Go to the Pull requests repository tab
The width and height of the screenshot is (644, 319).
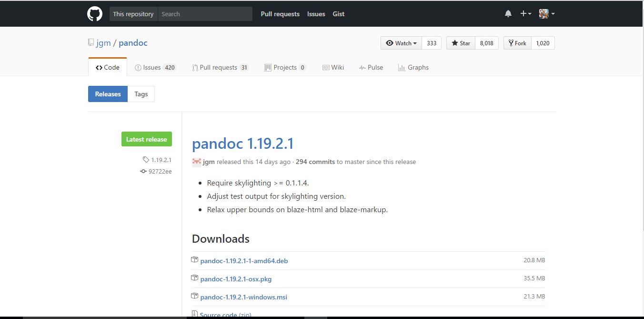(220, 67)
